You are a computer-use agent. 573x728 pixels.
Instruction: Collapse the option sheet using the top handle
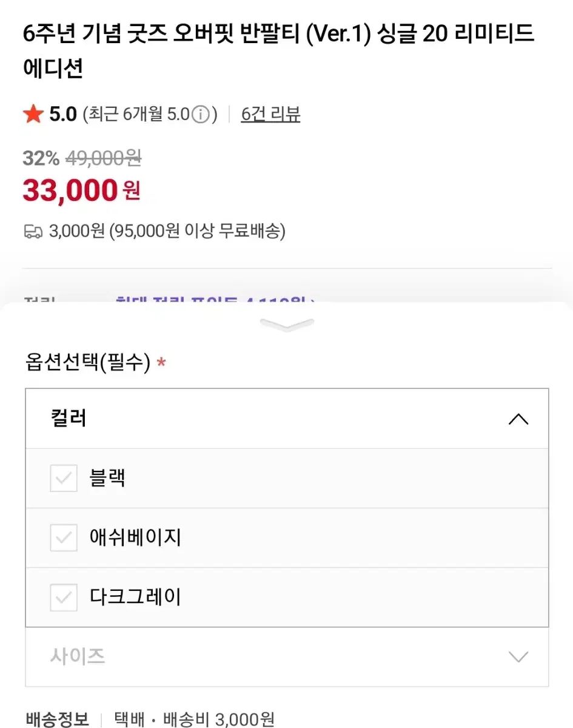[x=286, y=325]
